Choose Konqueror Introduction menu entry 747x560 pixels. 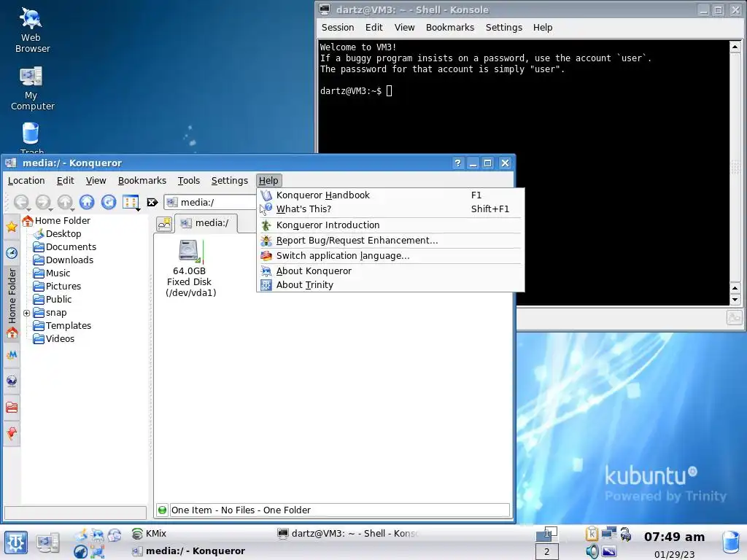coord(391,225)
